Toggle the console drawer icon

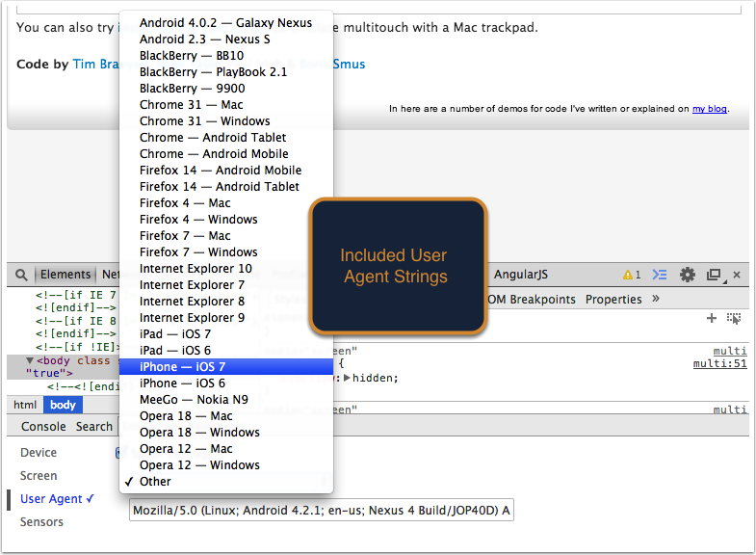pos(659,275)
